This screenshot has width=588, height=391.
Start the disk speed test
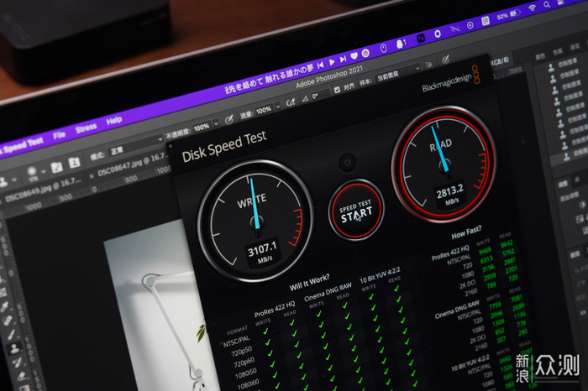click(x=356, y=211)
